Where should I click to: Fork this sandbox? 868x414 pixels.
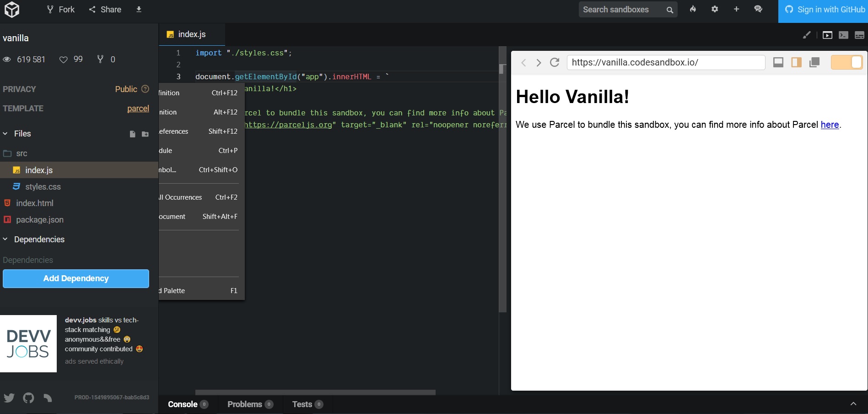pyautogui.click(x=61, y=10)
